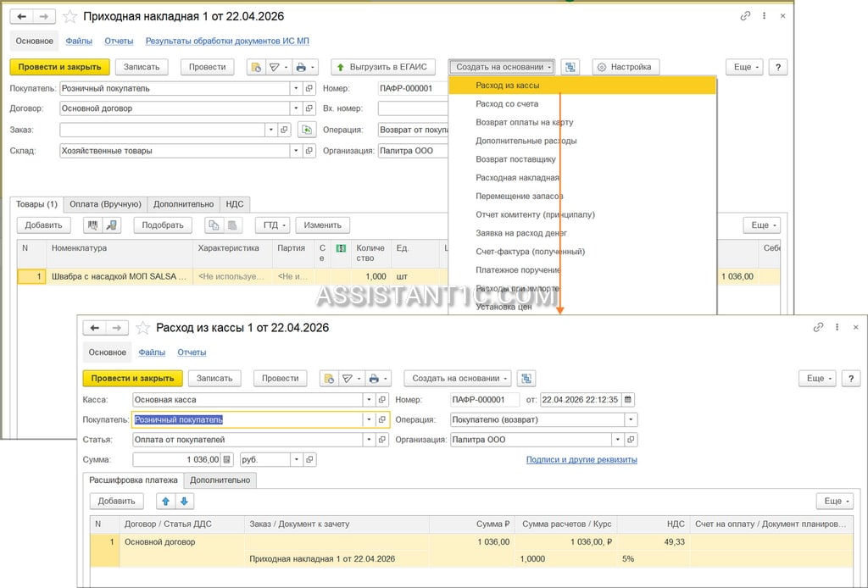Click Выгрузить в ЕГАИС button

[x=383, y=67]
